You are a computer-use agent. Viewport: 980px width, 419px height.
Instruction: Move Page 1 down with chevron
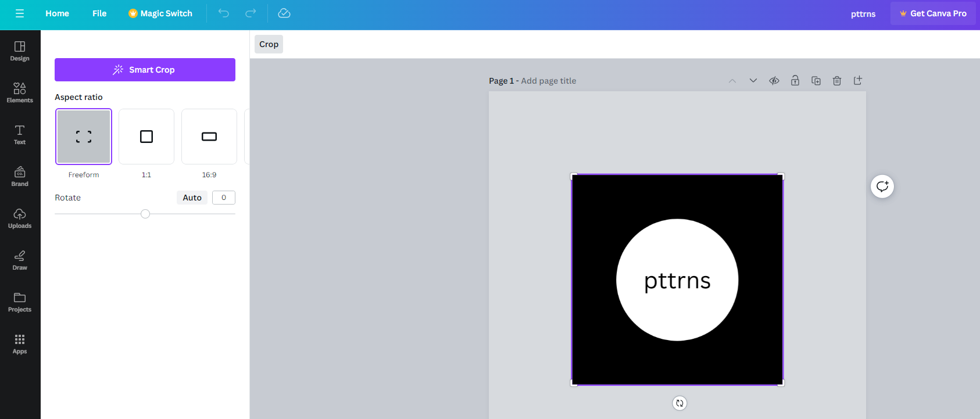pyautogui.click(x=753, y=81)
